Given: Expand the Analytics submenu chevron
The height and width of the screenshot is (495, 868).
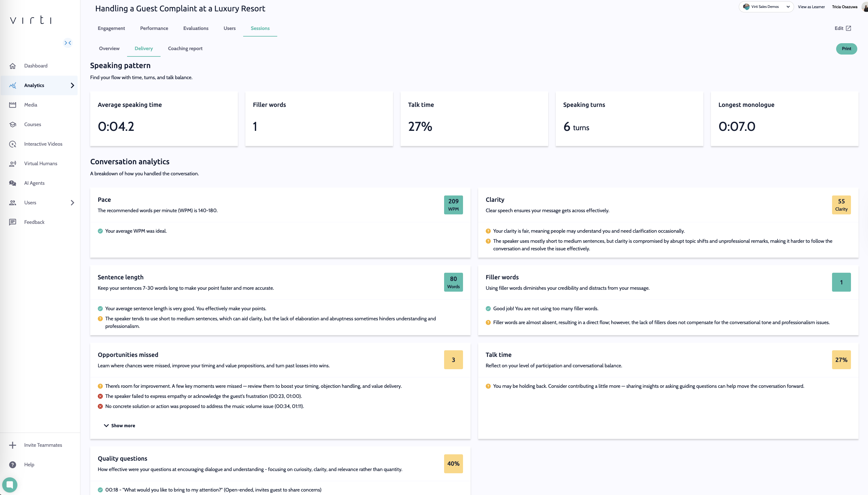Looking at the screenshot, I should pyautogui.click(x=72, y=85).
